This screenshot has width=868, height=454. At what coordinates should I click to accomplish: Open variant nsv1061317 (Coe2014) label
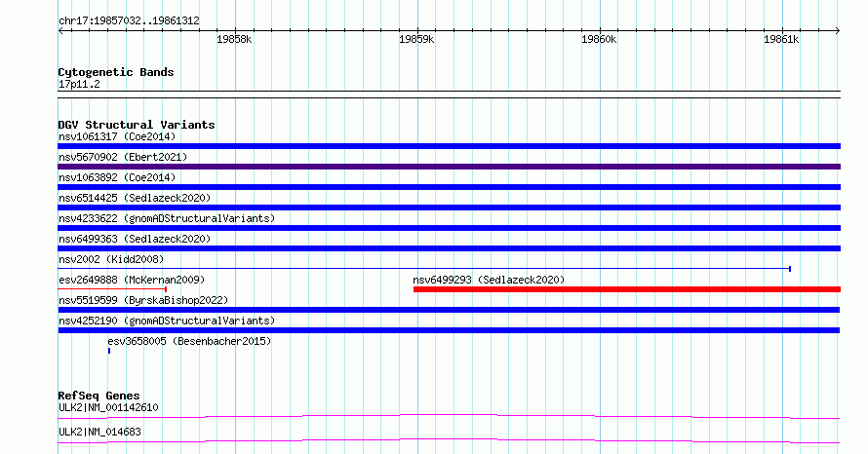(117, 136)
